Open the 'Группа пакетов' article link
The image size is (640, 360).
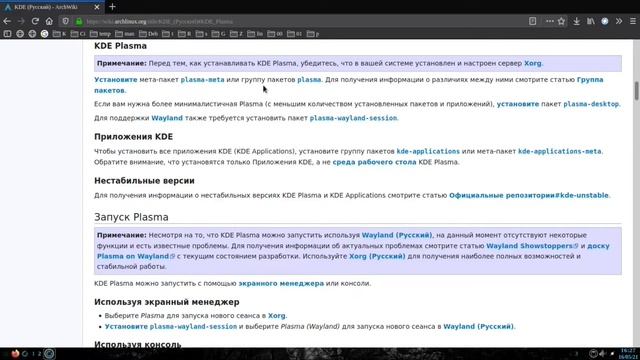coord(590,80)
